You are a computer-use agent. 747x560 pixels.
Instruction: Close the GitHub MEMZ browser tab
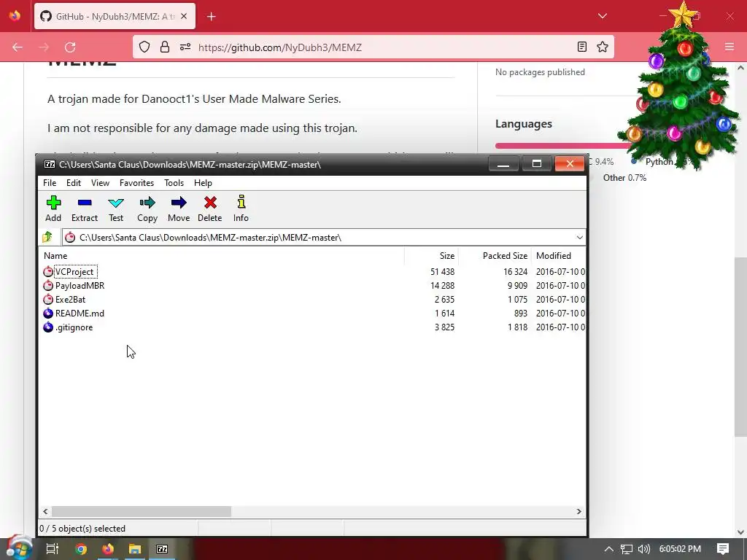point(184,16)
